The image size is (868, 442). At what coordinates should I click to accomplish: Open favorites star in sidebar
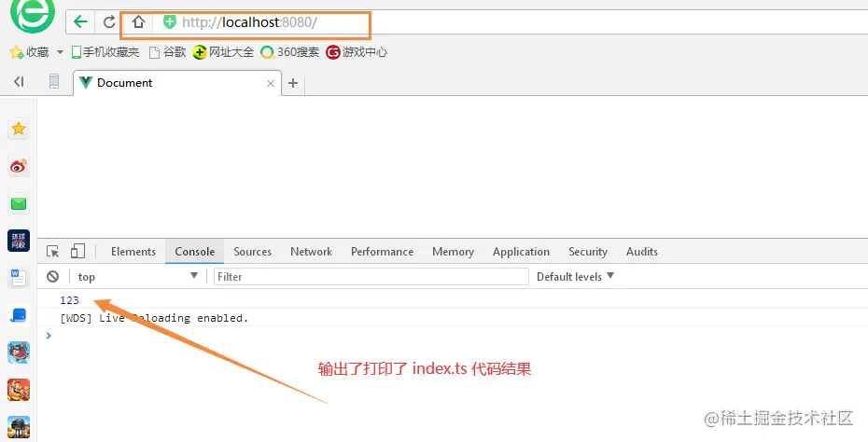point(19,129)
